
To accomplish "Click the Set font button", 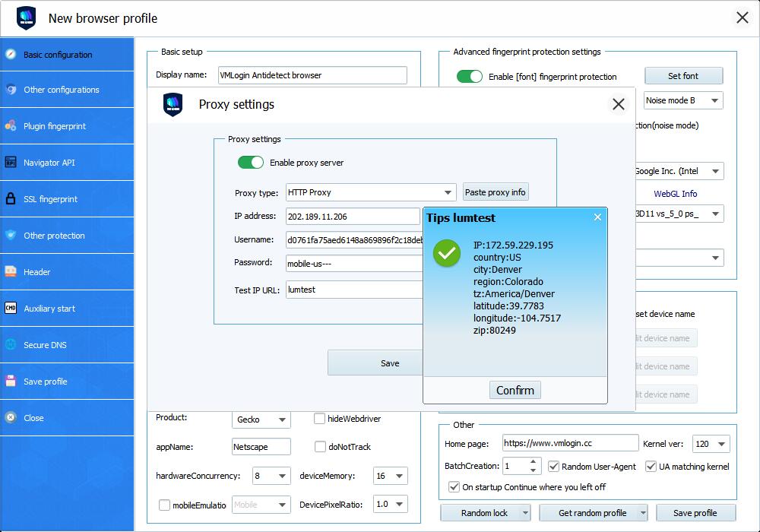I will [683, 75].
